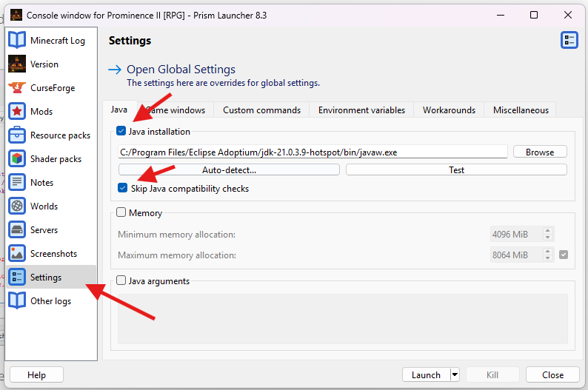Click the Auto-detect... button
588x390 pixels.
(229, 169)
